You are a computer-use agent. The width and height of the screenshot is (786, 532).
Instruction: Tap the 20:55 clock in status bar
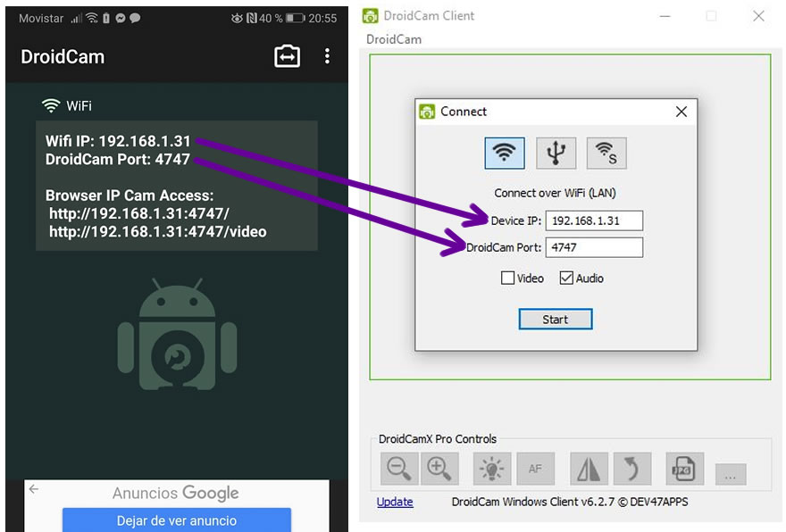(x=322, y=19)
